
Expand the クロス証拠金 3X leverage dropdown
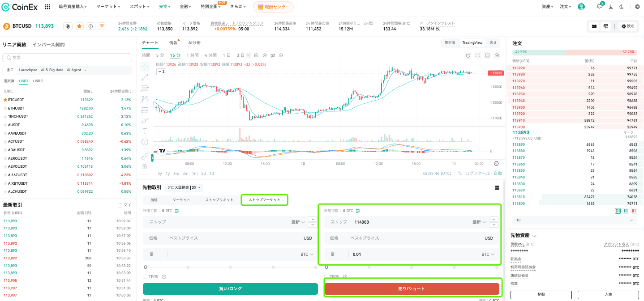[184, 187]
